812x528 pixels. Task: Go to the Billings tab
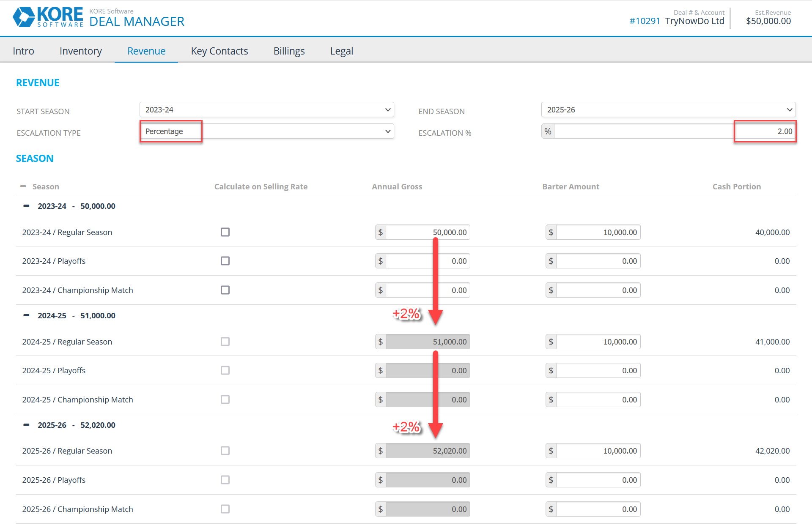point(289,51)
